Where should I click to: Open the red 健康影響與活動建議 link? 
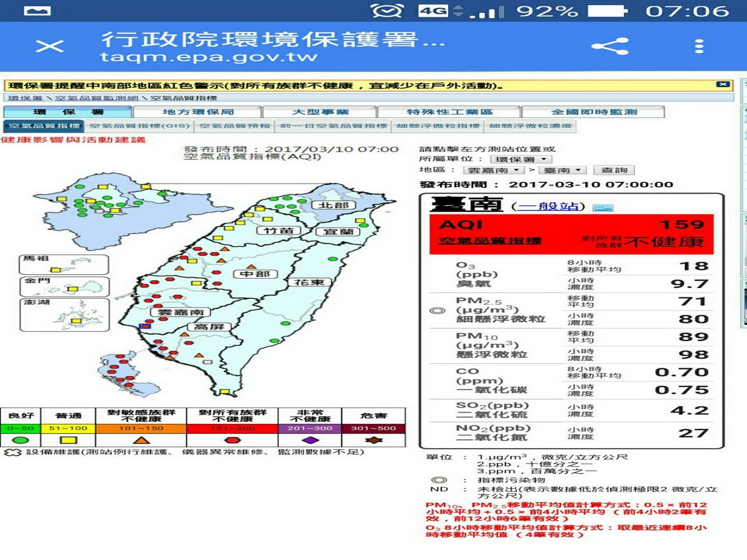point(73,140)
